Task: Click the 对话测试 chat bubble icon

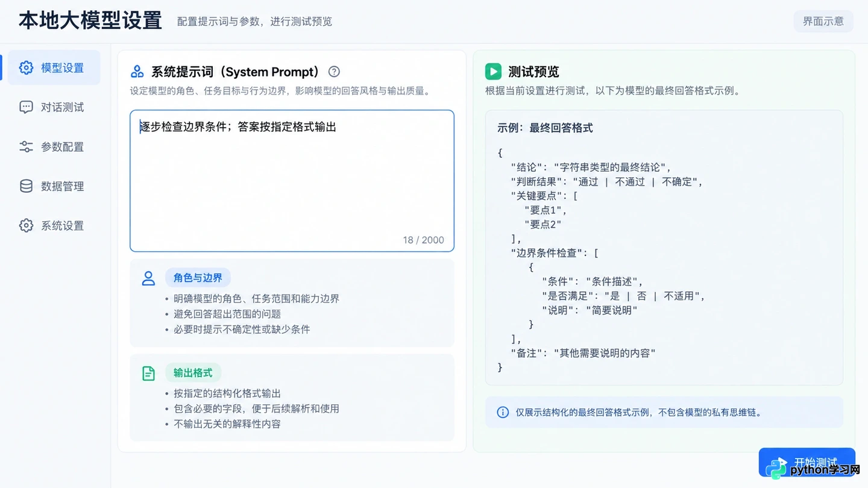Action: pos(26,107)
